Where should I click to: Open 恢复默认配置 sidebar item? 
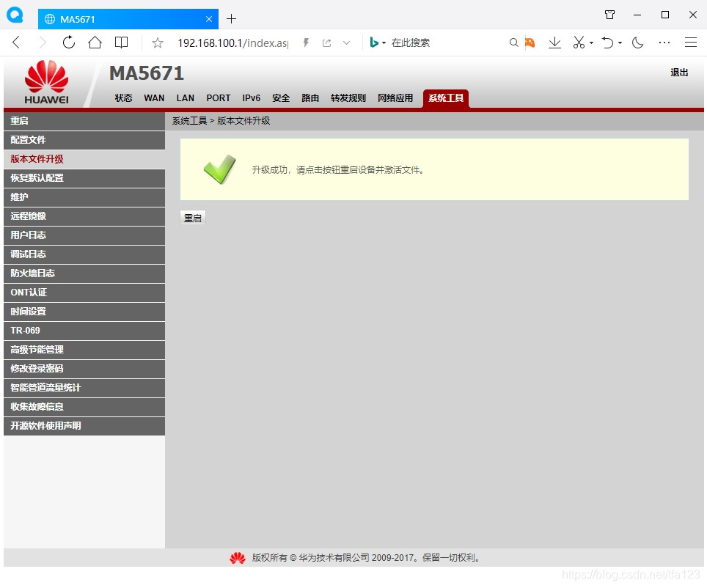(84, 178)
